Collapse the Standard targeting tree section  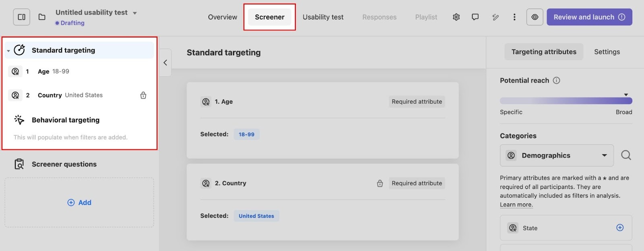coord(8,51)
